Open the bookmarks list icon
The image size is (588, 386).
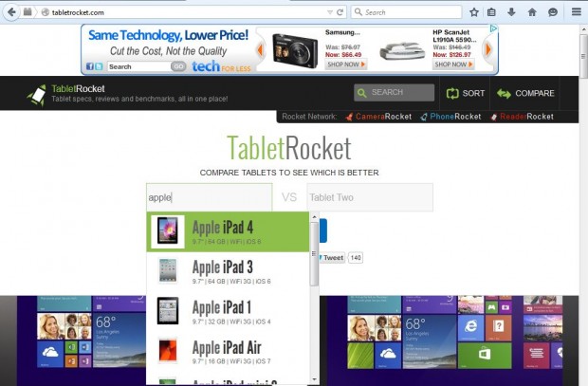(491, 12)
